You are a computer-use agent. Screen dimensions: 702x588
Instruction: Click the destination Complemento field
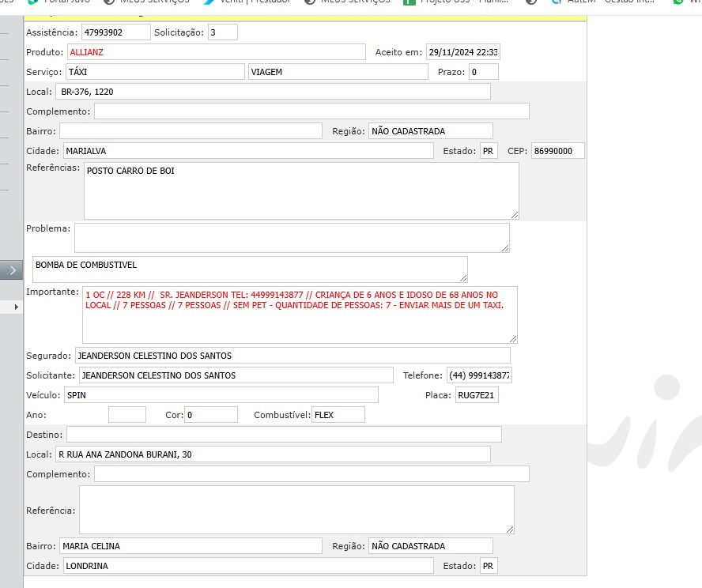tap(311, 474)
